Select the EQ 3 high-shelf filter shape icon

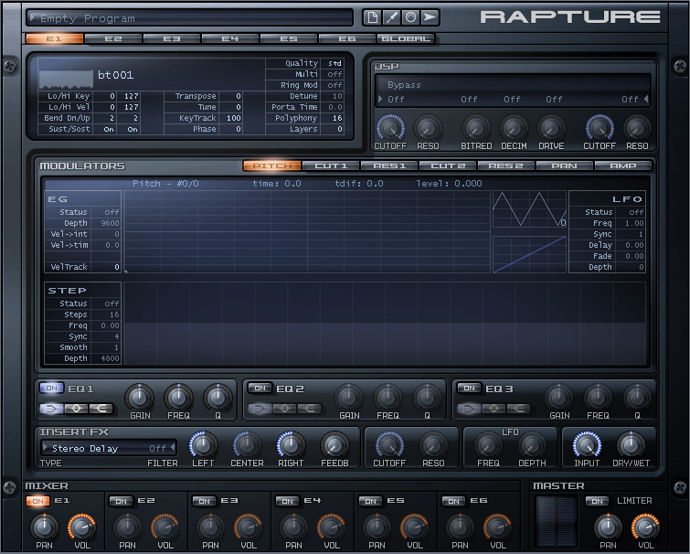519,409
